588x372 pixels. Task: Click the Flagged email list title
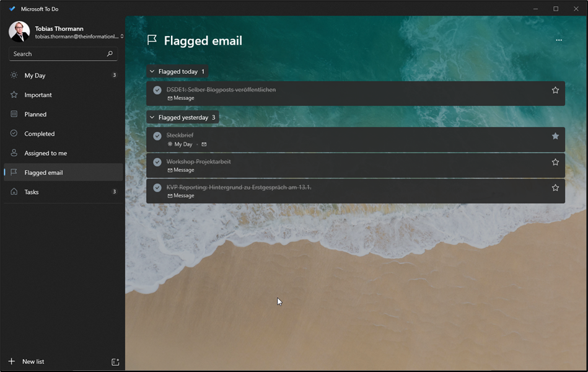point(203,40)
